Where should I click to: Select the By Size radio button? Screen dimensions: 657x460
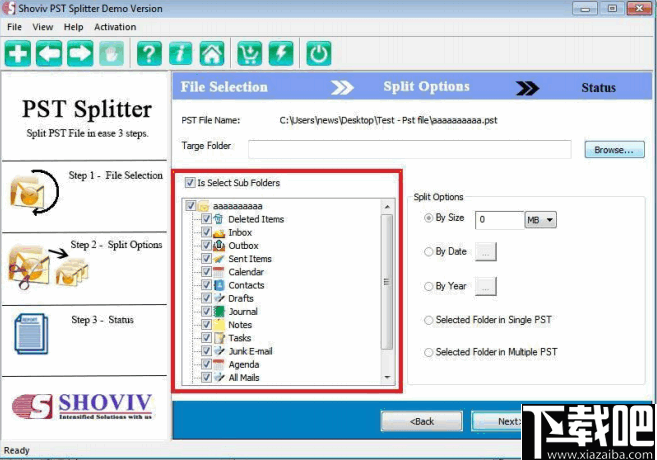[x=428, y=218]
